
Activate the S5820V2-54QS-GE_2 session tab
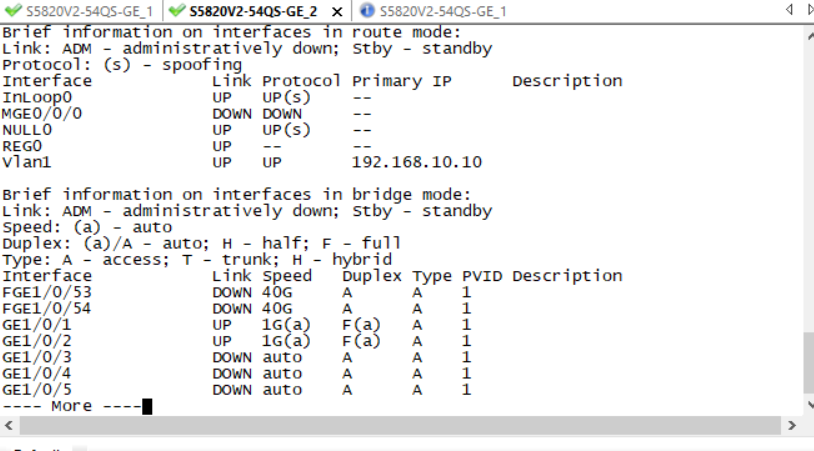251,12
